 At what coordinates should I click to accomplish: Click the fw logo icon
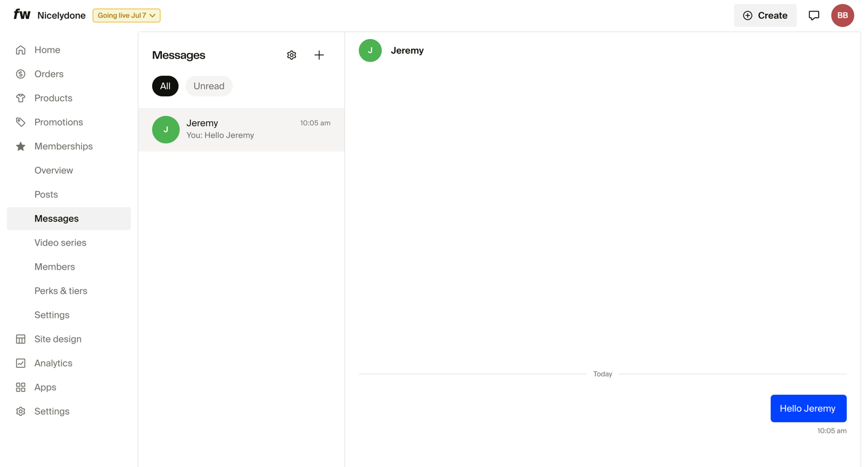point(22,14)
